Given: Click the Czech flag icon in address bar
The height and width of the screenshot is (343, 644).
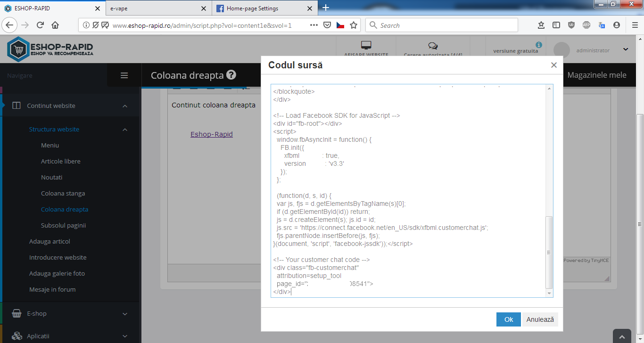Looking at the screenshot, I should click(340, 25).
